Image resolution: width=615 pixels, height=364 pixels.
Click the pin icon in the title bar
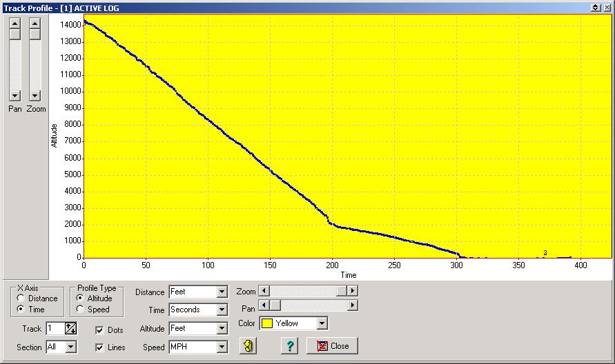[596, 7]
